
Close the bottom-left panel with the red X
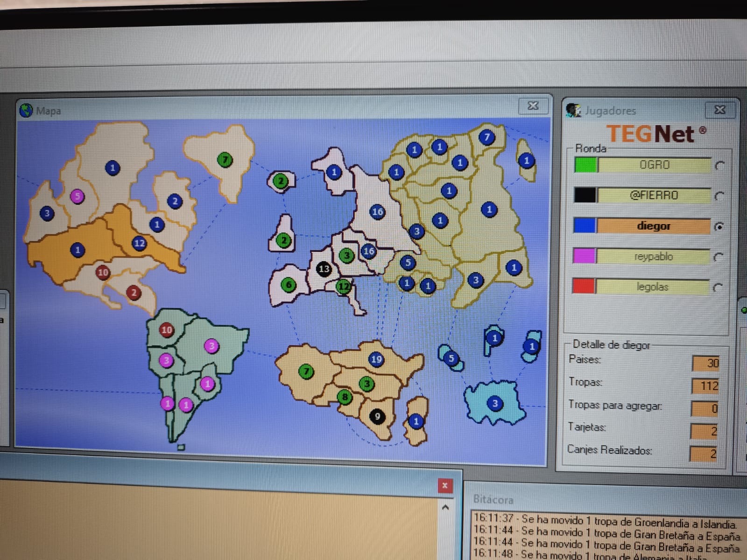[445, 486]
